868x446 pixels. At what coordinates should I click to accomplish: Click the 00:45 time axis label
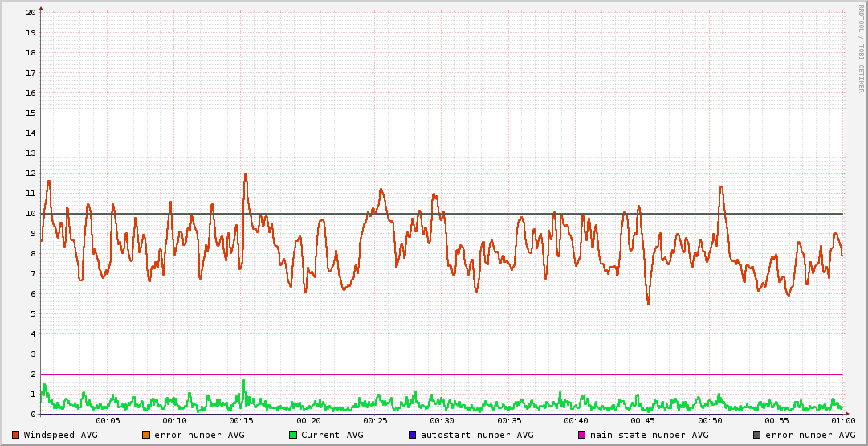(x=643, y=421)
